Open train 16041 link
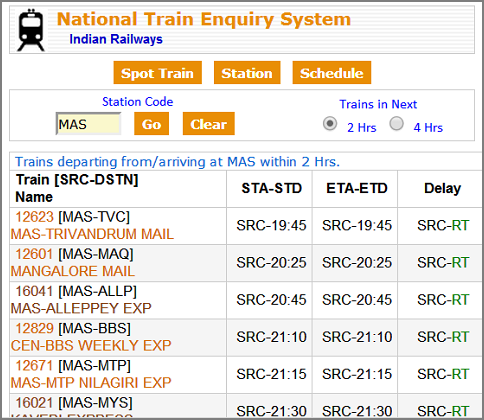484x420 pixels. [x=34, y=291]
